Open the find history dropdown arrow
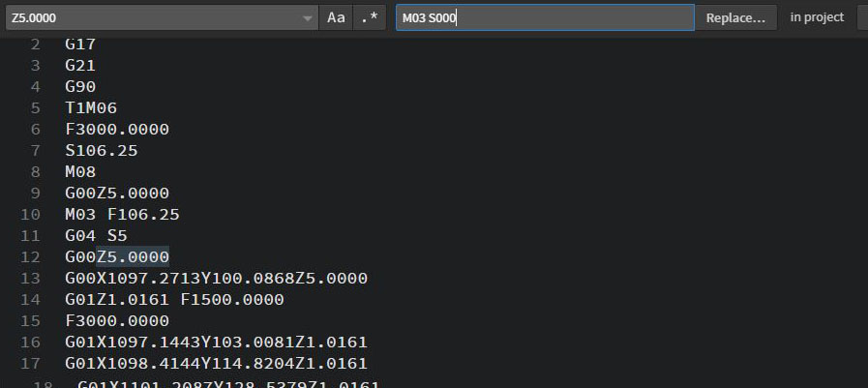This screenshot has height=388, width=868. click(308, 18)
